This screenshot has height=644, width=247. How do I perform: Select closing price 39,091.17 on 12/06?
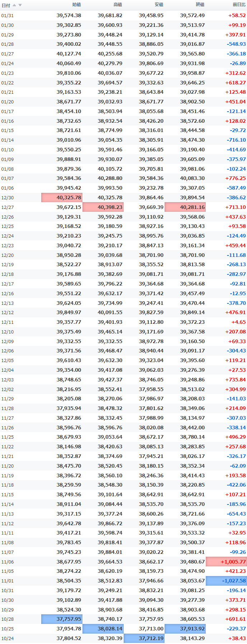(x=193, y=351)
